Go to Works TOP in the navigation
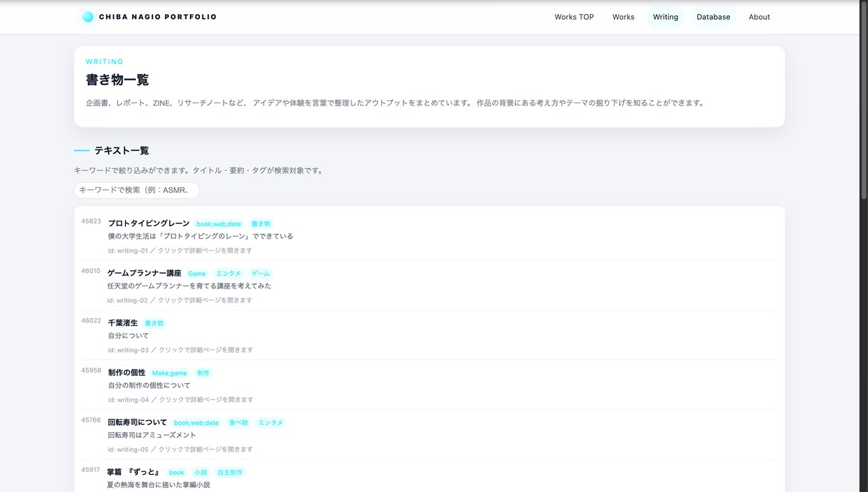The image size is (868, 492). pos(574,17)
